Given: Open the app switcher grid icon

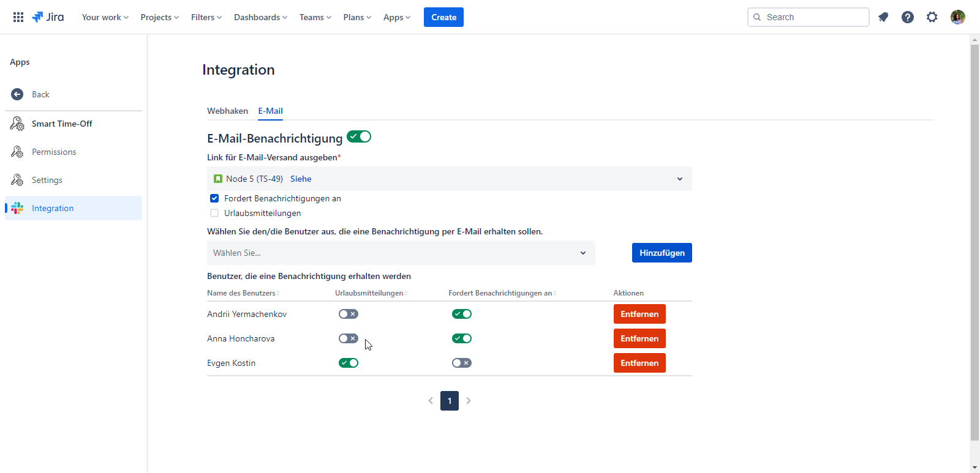Looking at the screenshot, I should click(x=18, y=17).
